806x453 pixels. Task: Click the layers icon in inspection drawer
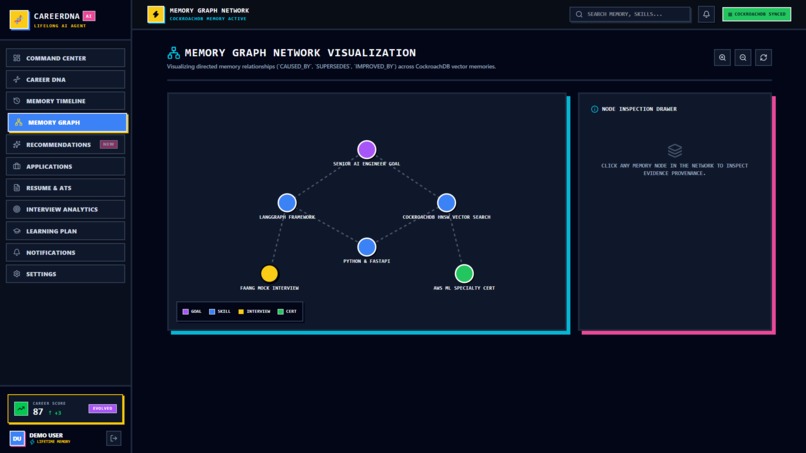click(x=675, y=151)
